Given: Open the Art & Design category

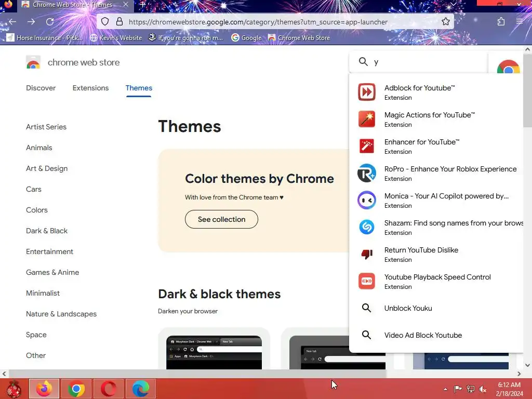Looking at the screenshot, I should pos(47,168).
